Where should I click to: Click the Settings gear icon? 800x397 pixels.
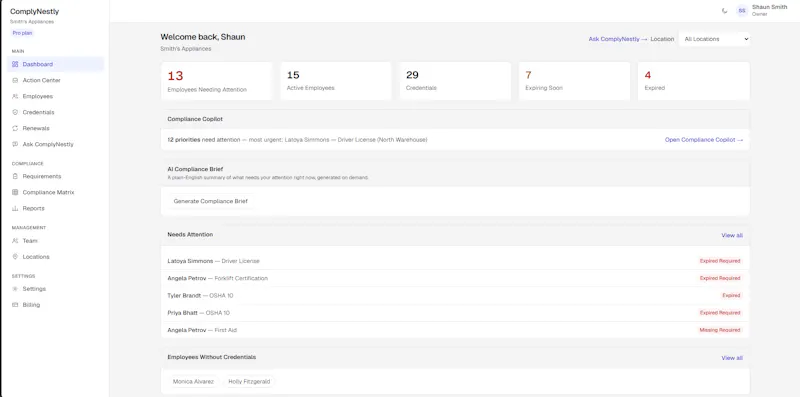click(x=15, y=289)
